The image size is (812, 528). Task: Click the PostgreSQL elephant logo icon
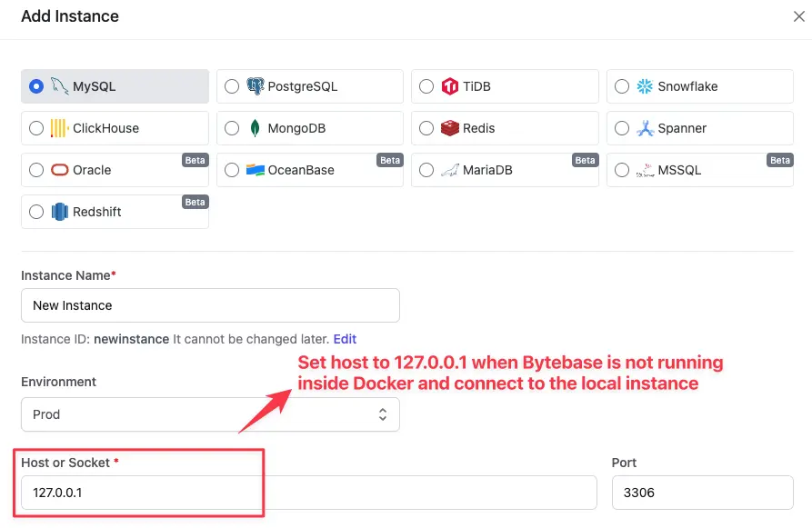click(255, 86)
